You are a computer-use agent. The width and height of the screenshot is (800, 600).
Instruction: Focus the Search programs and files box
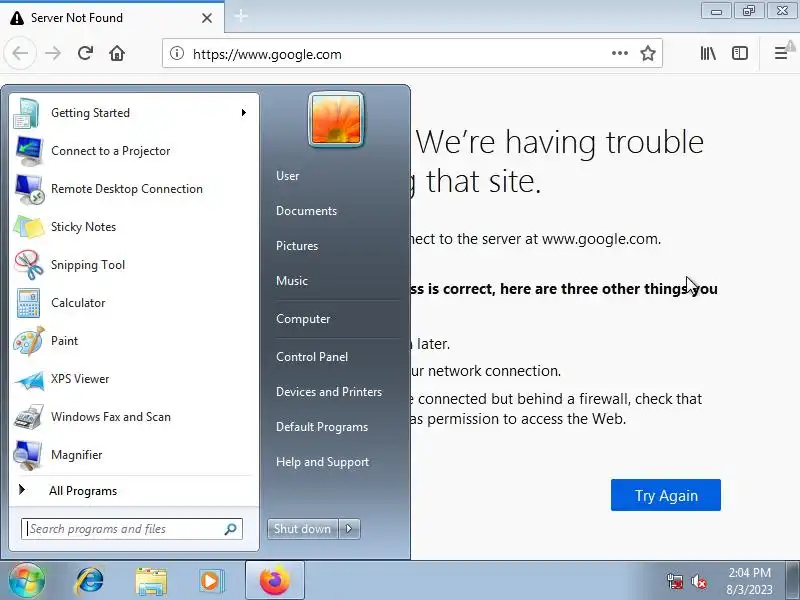[132, 529]
